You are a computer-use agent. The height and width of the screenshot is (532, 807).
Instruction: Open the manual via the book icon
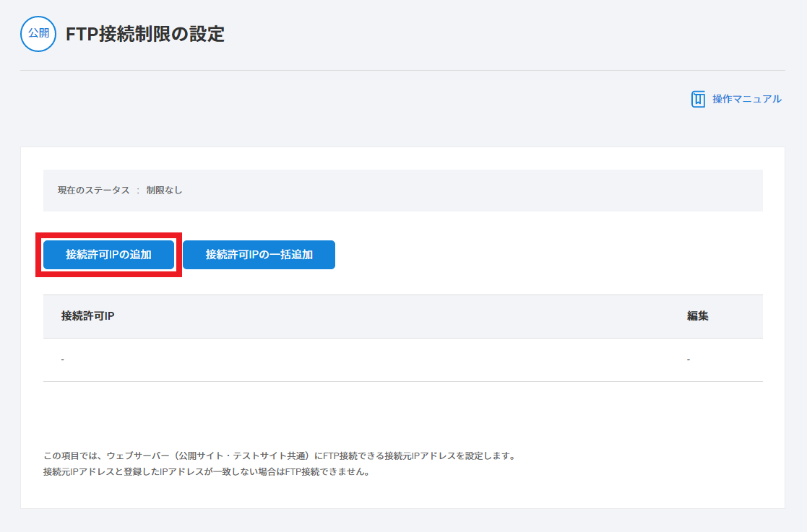[698, 99]
